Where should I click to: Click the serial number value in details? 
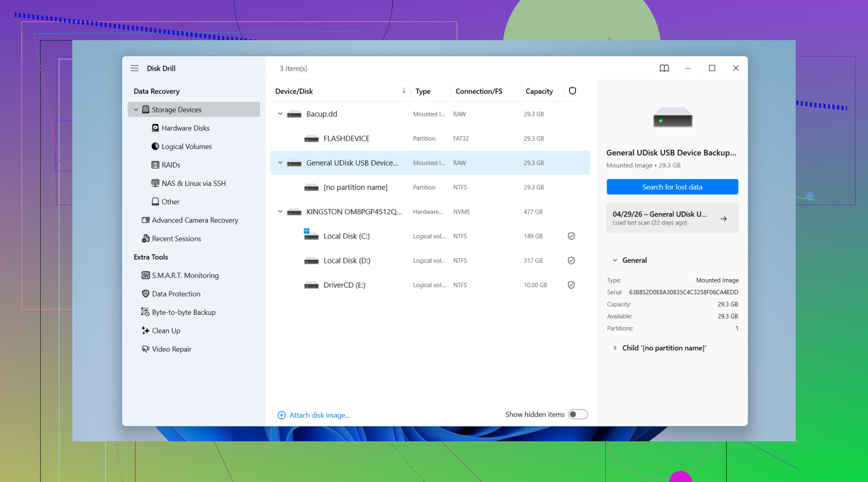tap(684, 292)
